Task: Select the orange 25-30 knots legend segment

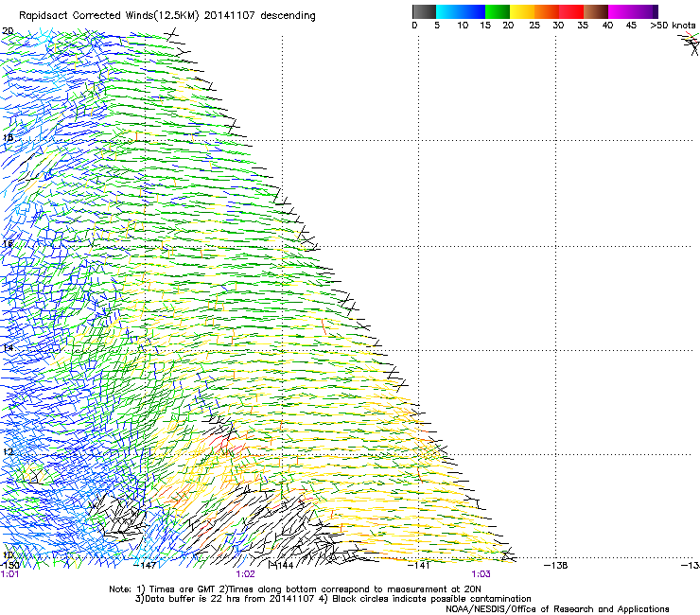Action: [x=547, y=11]
